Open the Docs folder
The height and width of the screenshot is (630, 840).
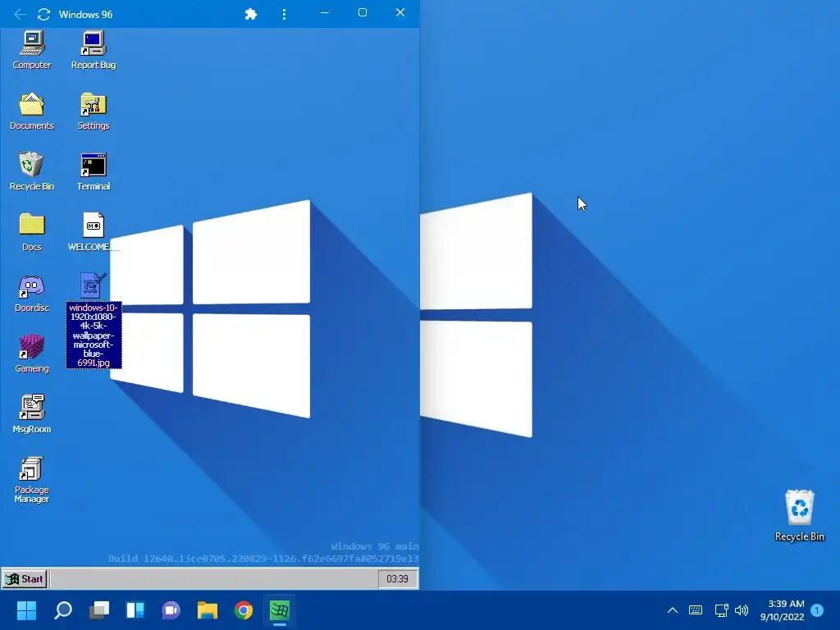pos(32,232)
